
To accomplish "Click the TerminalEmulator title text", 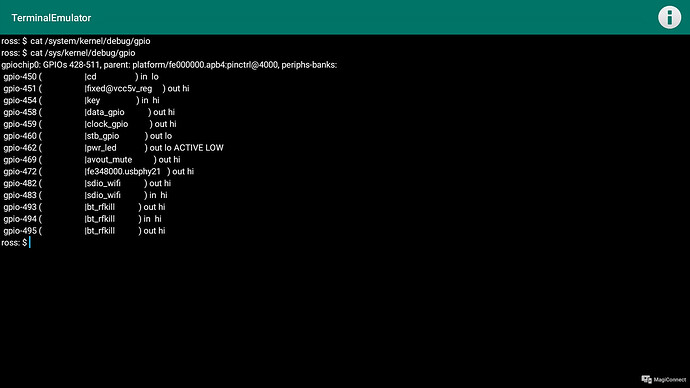I will [x=51, y=18].
